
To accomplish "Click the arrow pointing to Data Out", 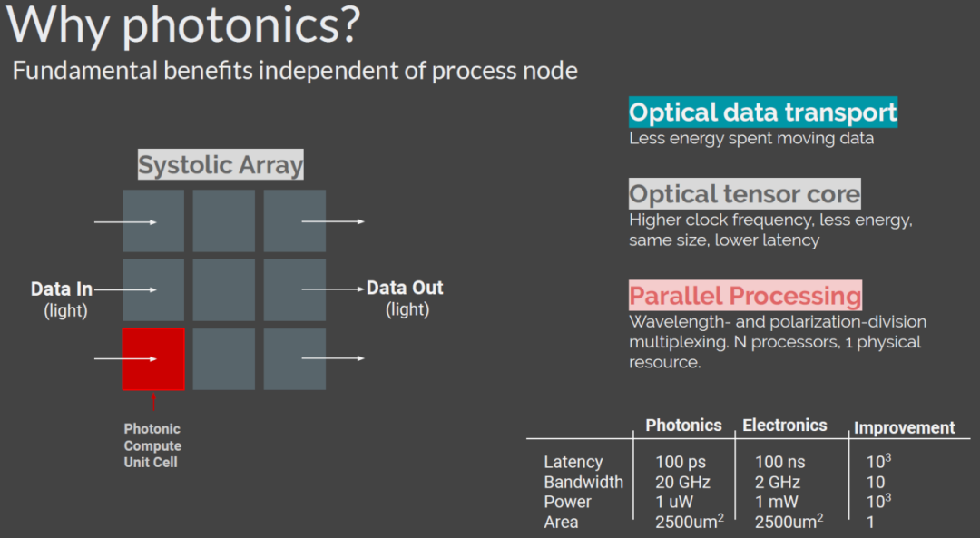I will 332,289.
